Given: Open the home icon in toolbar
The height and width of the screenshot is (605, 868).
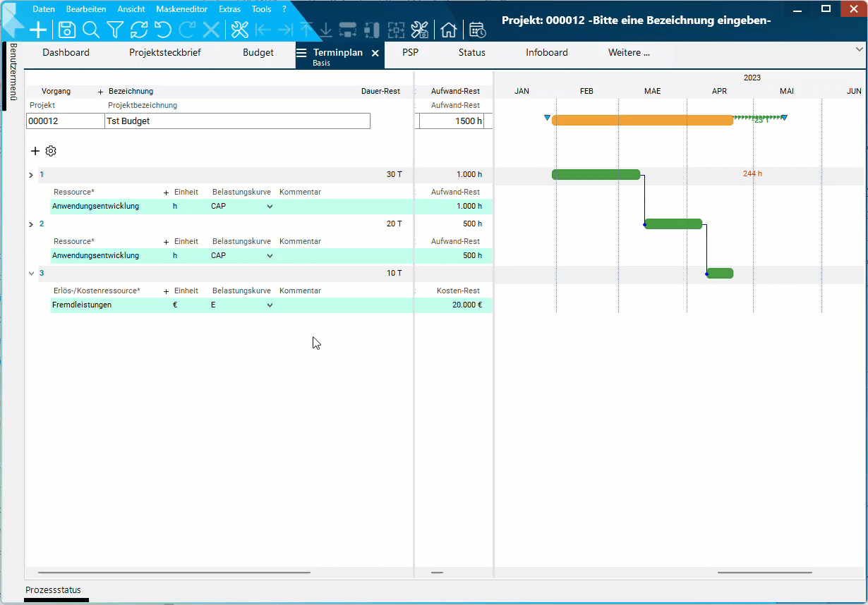Looking at the screenshot, I should coord(448,30).
